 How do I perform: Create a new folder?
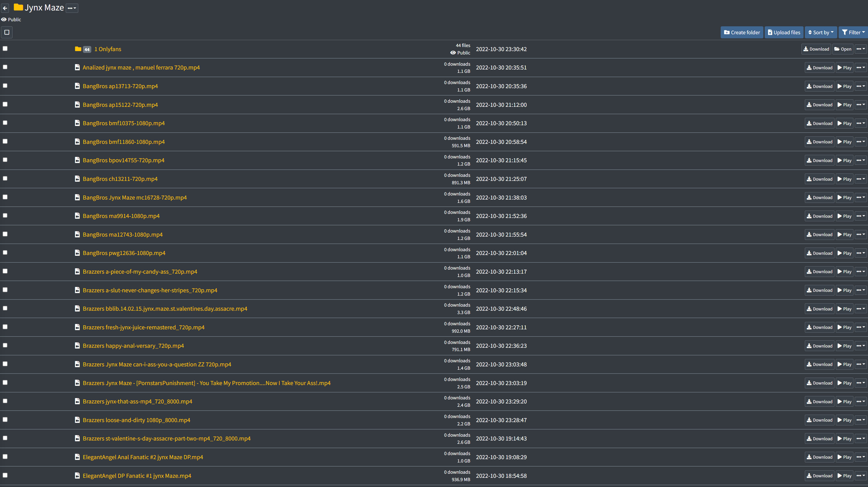742,32
